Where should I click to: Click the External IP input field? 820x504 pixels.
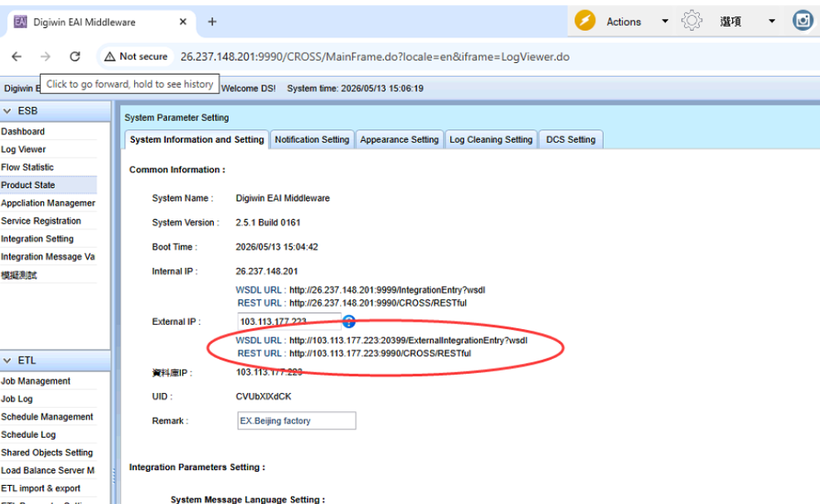point(289,322)
